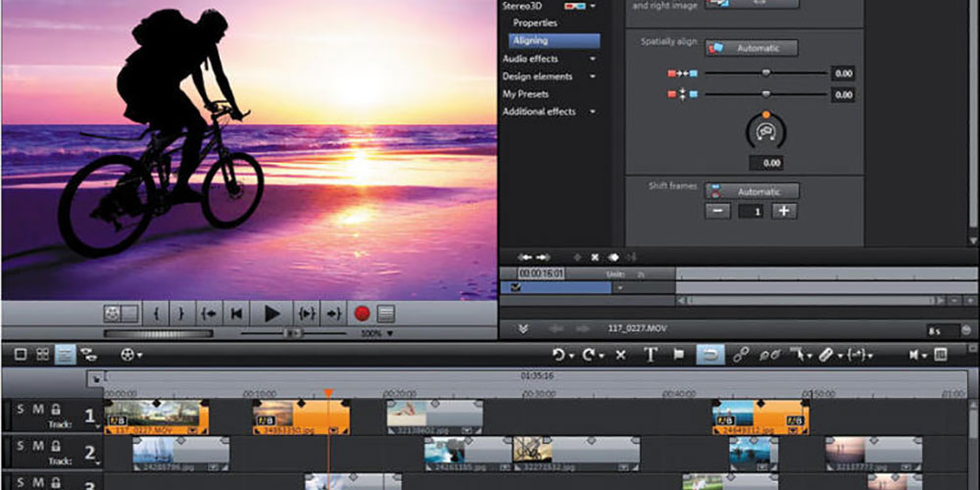Jump to range end marker button
980x490 pixels.
[x=334, y=314]
